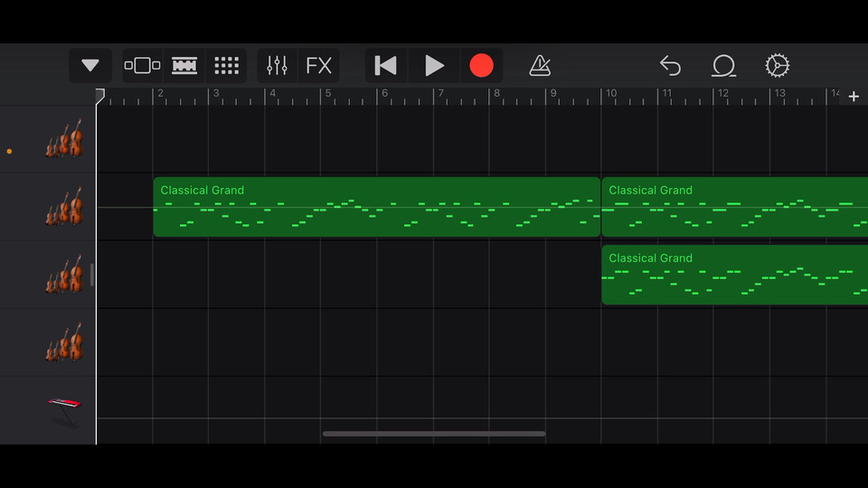Toggle the metronome
This screenshot has width=868, height=488.
point(540,65)
